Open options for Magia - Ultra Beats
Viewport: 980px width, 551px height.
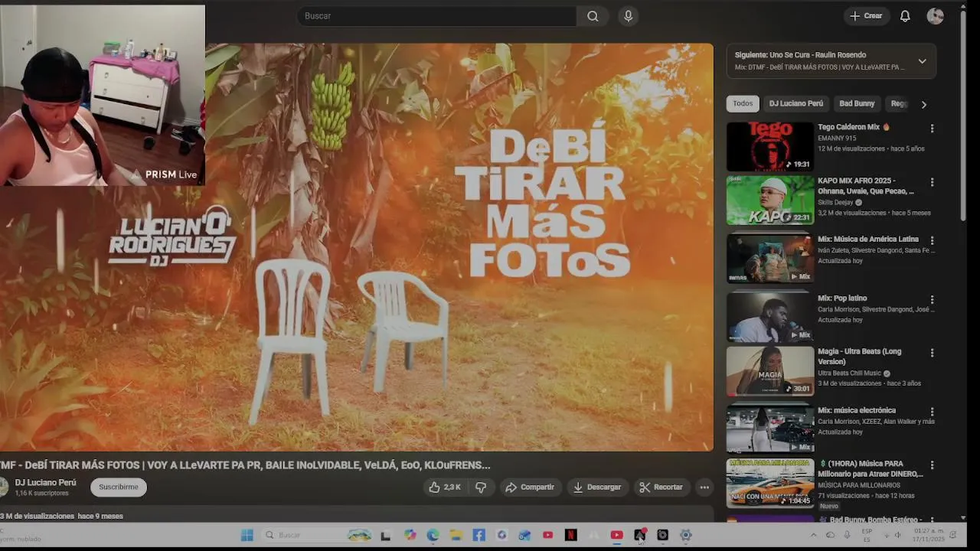pos(932,353)
